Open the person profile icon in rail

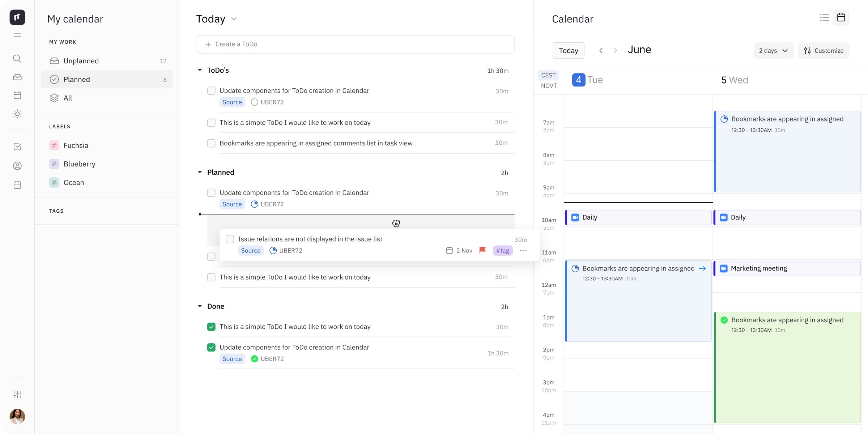[x=17, y=166]
